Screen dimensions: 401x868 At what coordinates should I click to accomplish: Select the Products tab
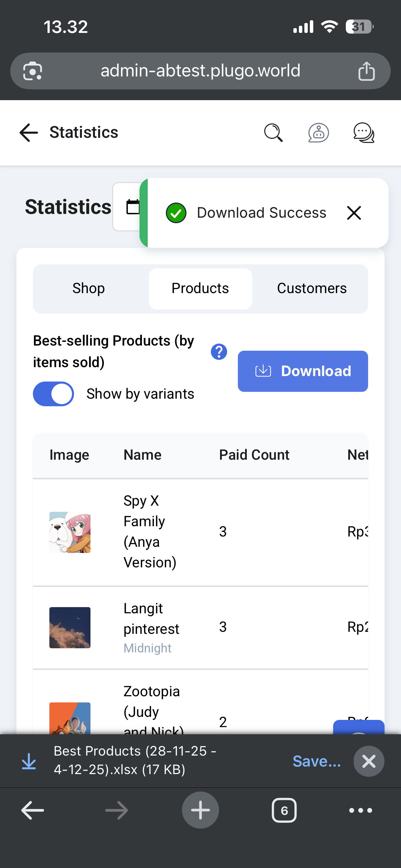(x=200, y=289)
